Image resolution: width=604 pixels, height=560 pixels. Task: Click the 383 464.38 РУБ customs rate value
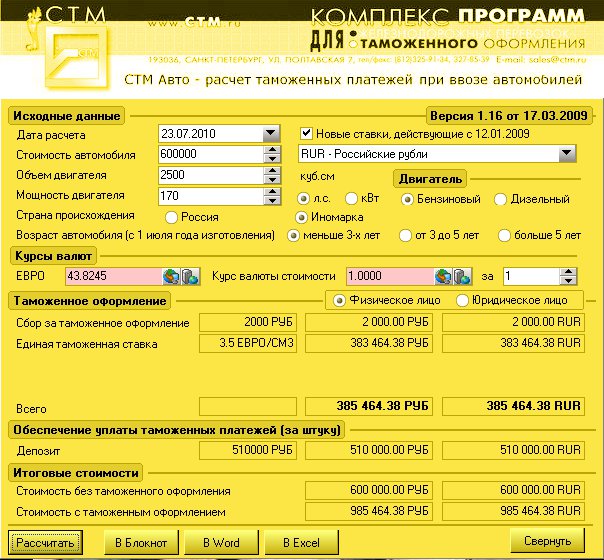pos(369,343)
